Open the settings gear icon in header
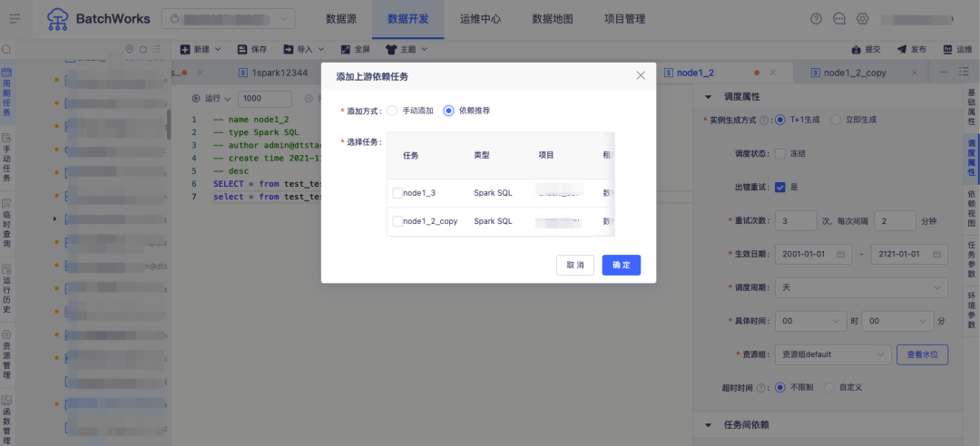 (x=863, y=19)
